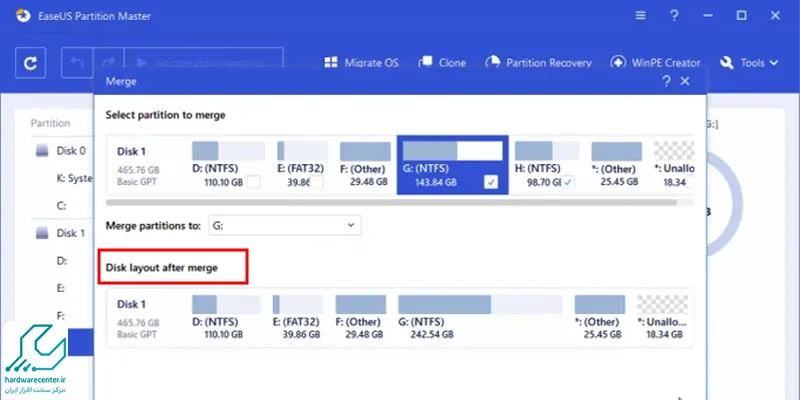Image resolution: width=800 pixels, height=400 pixels.
Task: Click the undo arrow button
Action: [77, 63]
